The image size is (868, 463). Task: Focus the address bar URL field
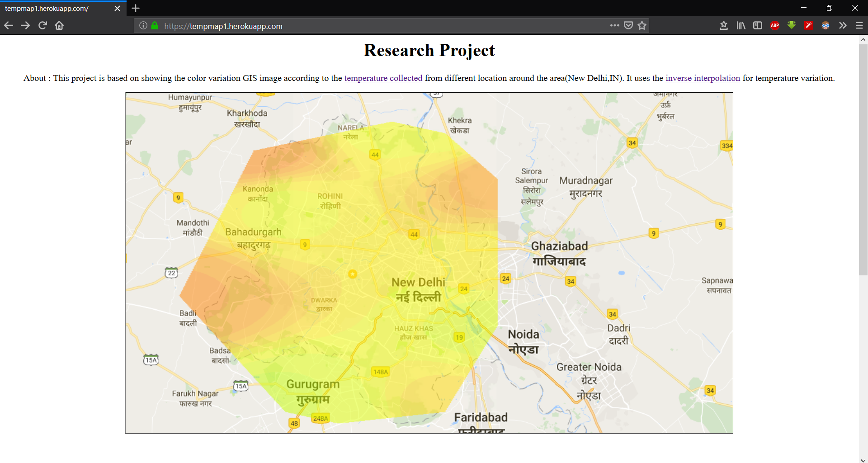click(384, 26)
